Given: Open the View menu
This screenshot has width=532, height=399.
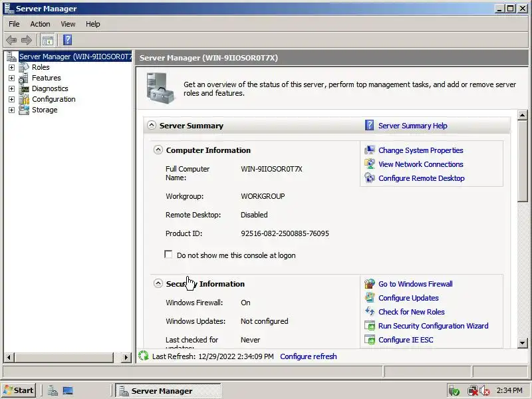Looking at the screenshot, I should (68, 24).
